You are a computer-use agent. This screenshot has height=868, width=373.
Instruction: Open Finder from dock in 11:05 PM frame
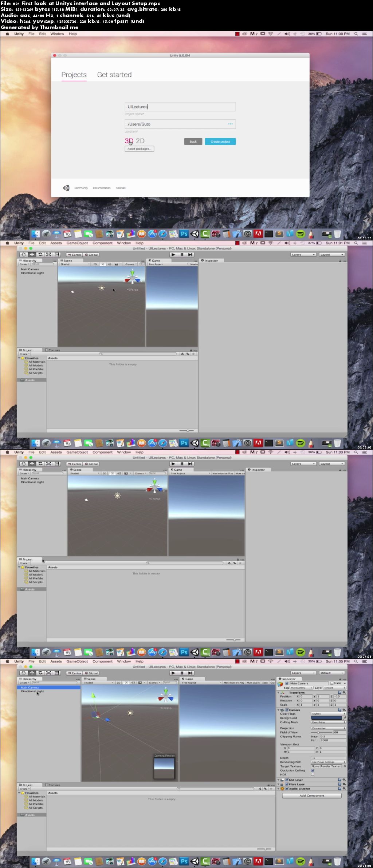35,861
